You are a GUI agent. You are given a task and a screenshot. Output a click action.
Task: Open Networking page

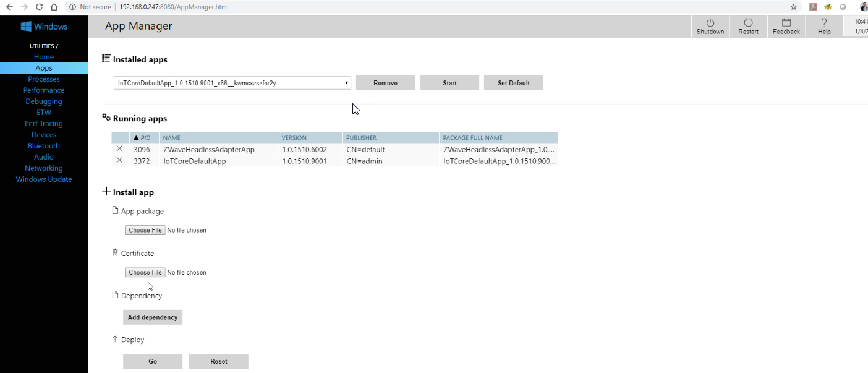click(44, 168)
